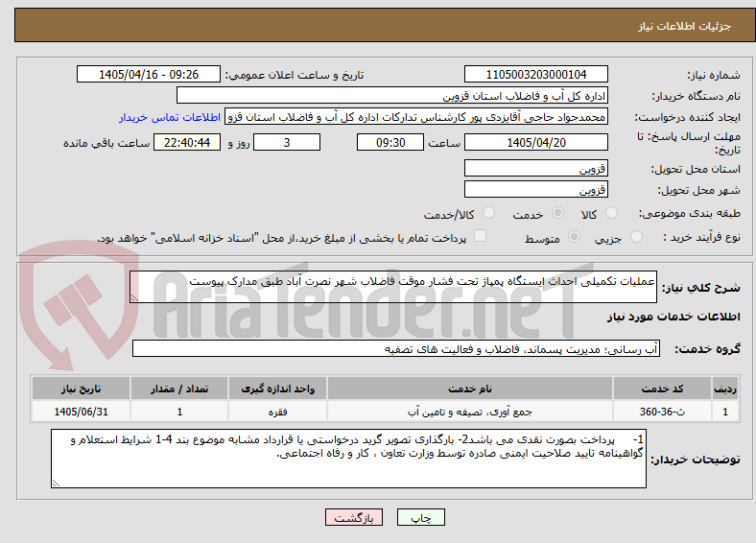Click the ردیف column header
The image size is (756, 543).
725,389
